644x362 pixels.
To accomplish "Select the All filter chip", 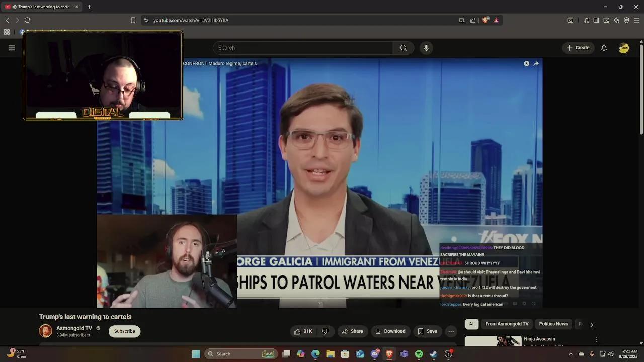I will click(472, 324).
